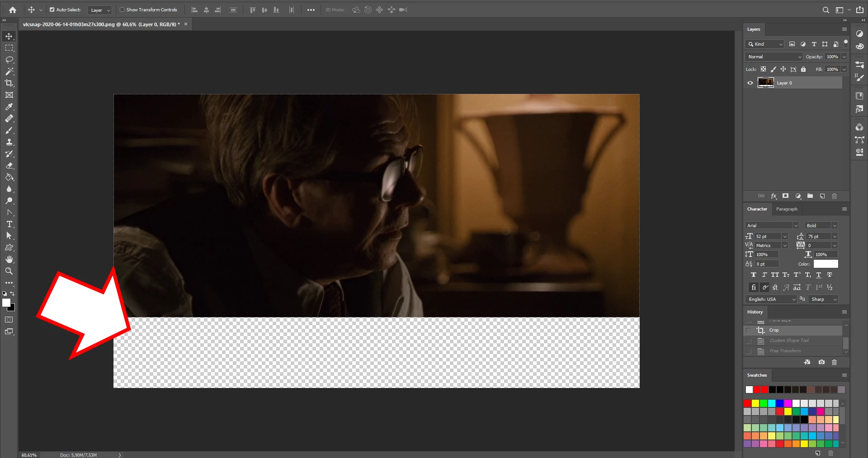The height and width of the screenshot is (458, 868).
Task: Open Auto-Select Layer dropdown
Action: tap(100, 10)
